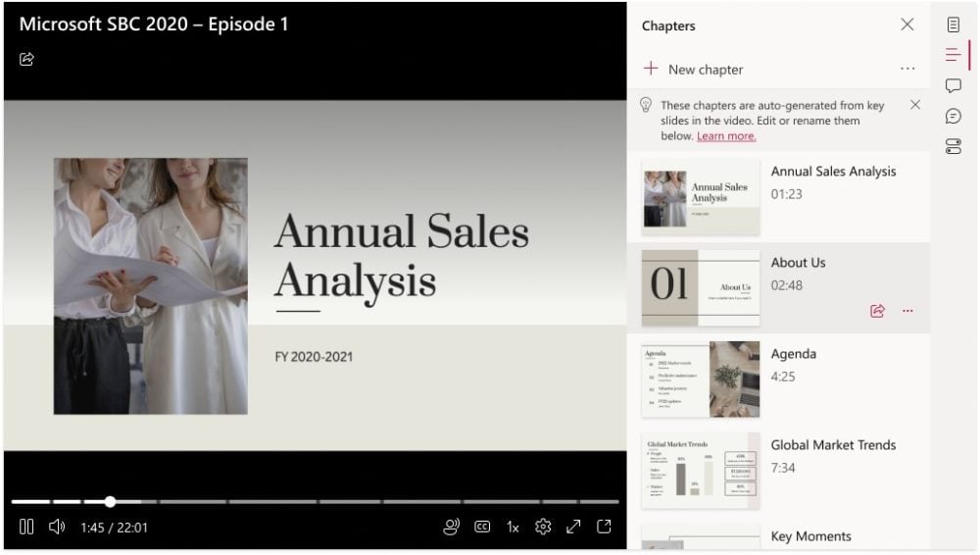This screenshot has width=980, height=555.
Task: Click the 'Agenda' chapter title text
Action: click(793, 354)
